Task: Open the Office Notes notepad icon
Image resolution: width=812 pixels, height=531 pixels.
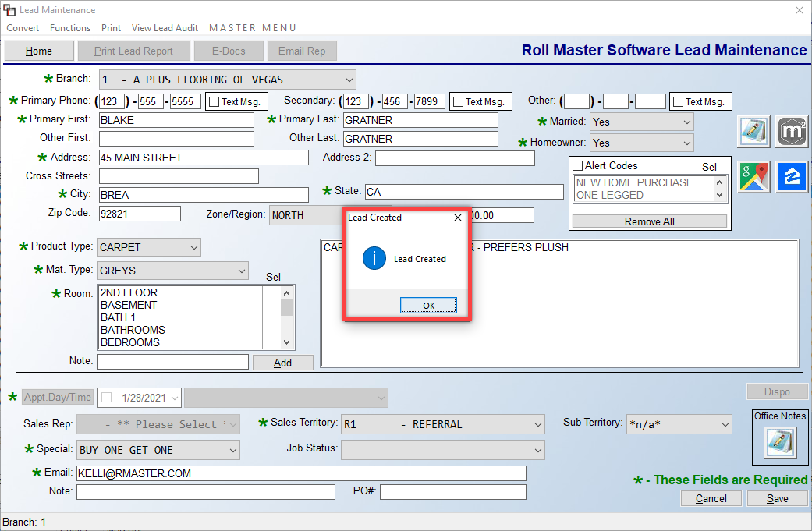Action: [780, 442]
